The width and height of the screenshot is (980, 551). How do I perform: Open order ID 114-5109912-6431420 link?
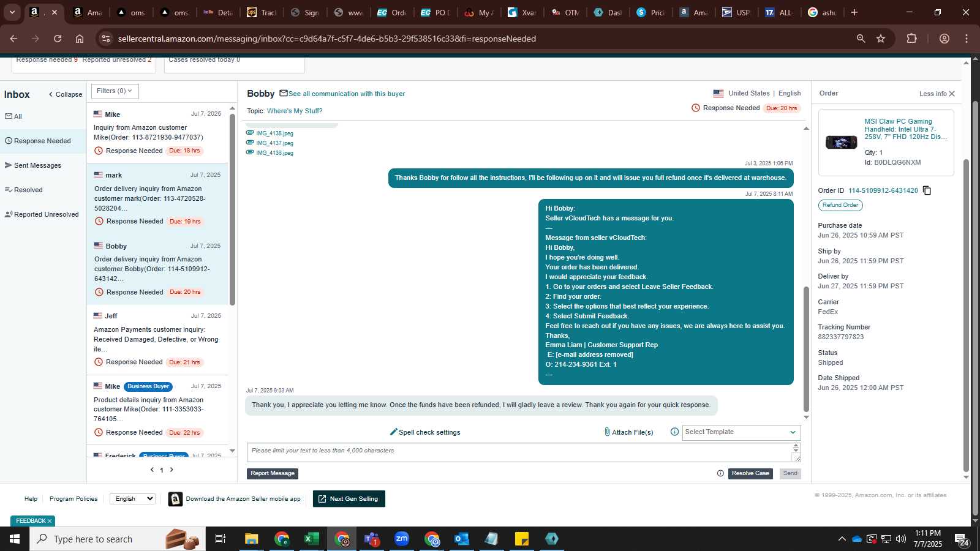point(883,190)
